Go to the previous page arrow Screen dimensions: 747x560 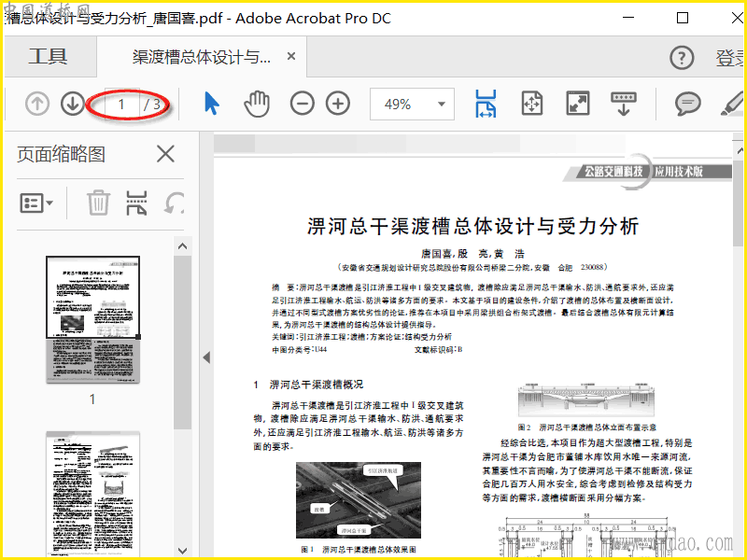[x=37, y=104]
